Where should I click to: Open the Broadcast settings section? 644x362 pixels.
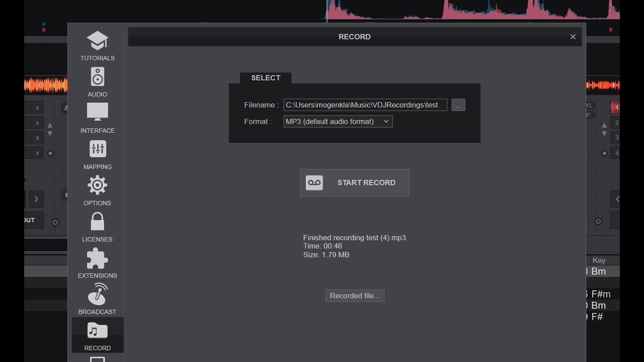[x=98, y=299]
